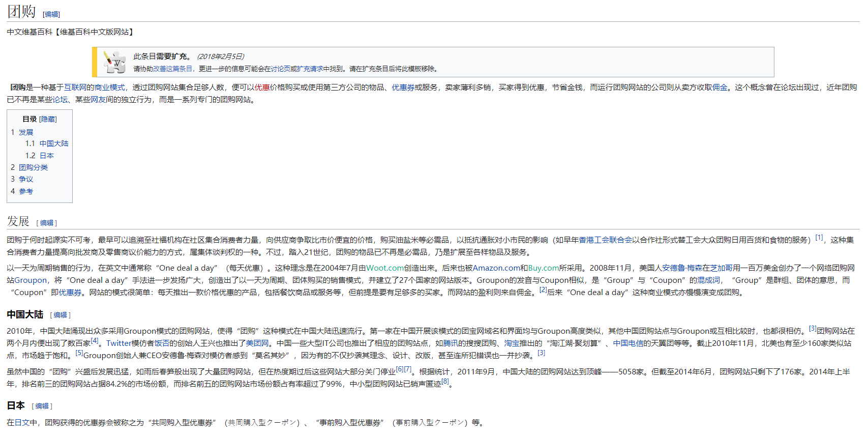
Task: Edit the 中国大陆 section
Action: pyautogui.click(x=61, y=315)
